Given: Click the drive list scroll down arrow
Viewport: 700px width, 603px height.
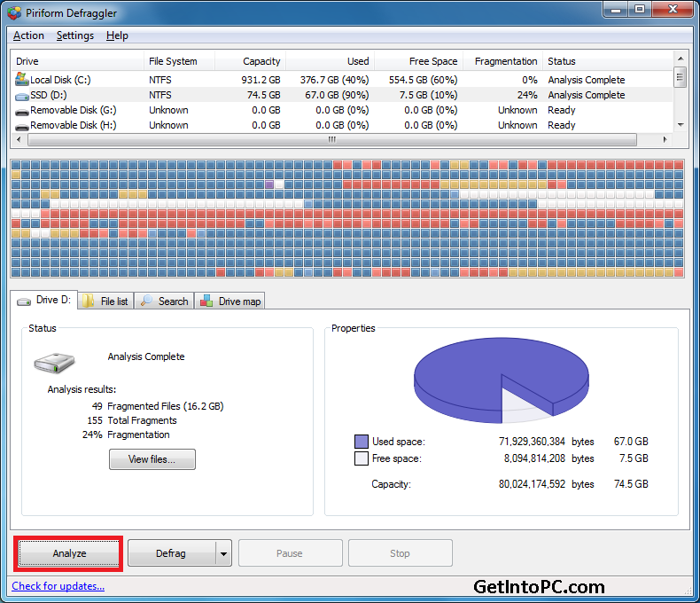Looking at the screenshot, I should tap(680, 125).
